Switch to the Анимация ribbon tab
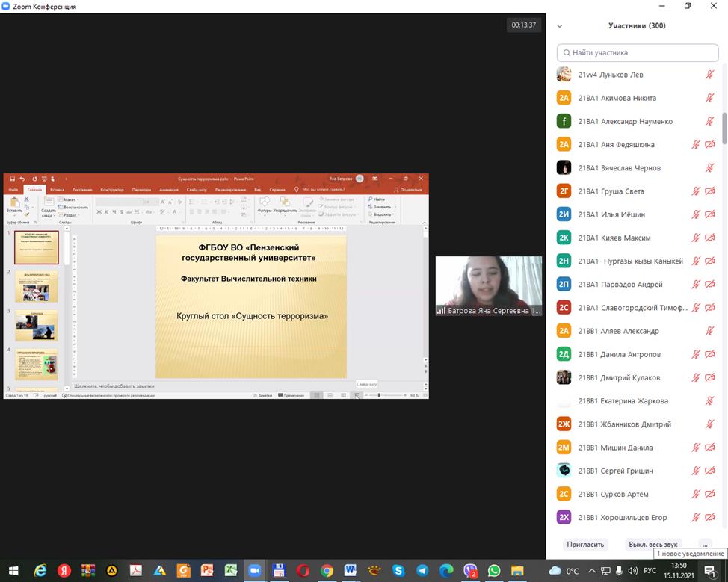This screenshot has width=728, height=582. [169, 190]
